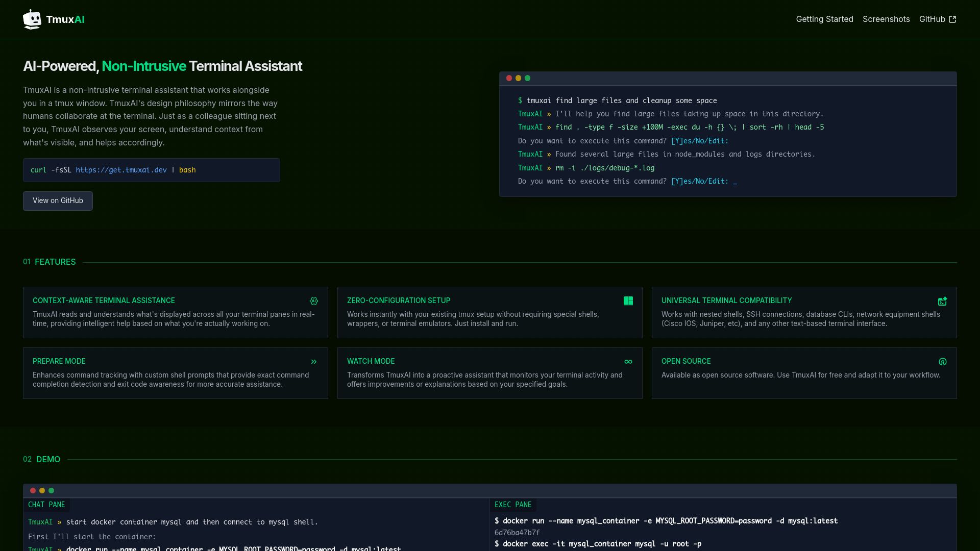Click the View on GitHub button

(58, 201)
